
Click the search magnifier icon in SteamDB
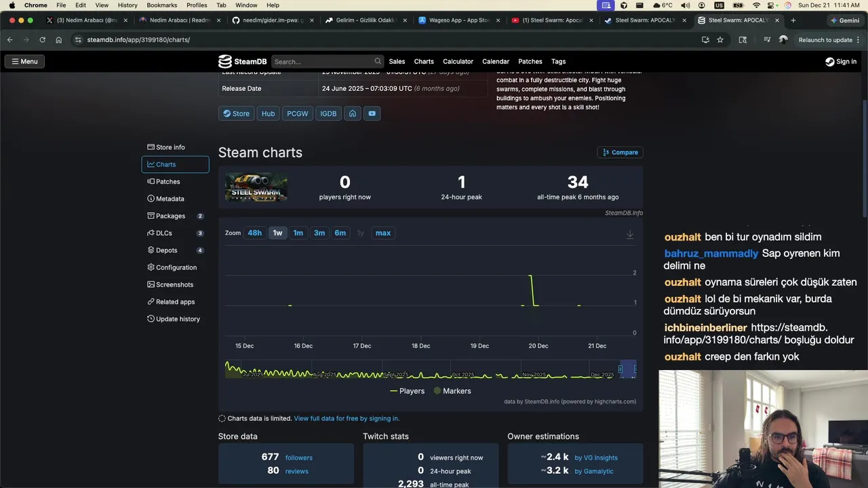point(378,62)
